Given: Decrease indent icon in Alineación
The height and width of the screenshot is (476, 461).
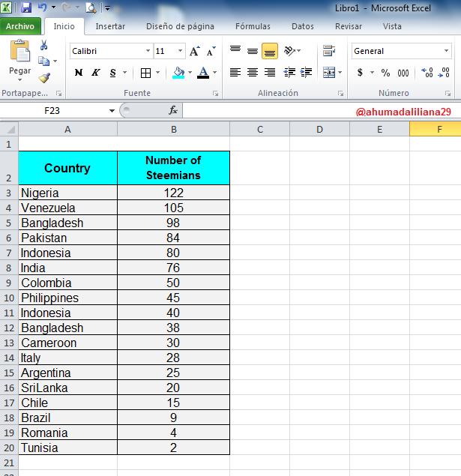Looking at the screenshot, I should [289, 73].
